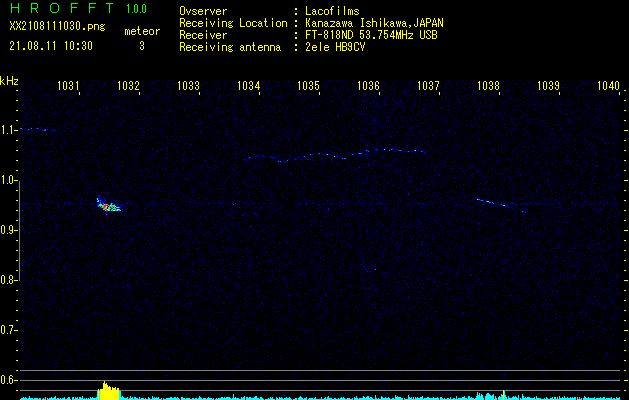The width and height of the screenshot is (629, 400).
Task: Click time axis label 1033
Action: [188, 85]
